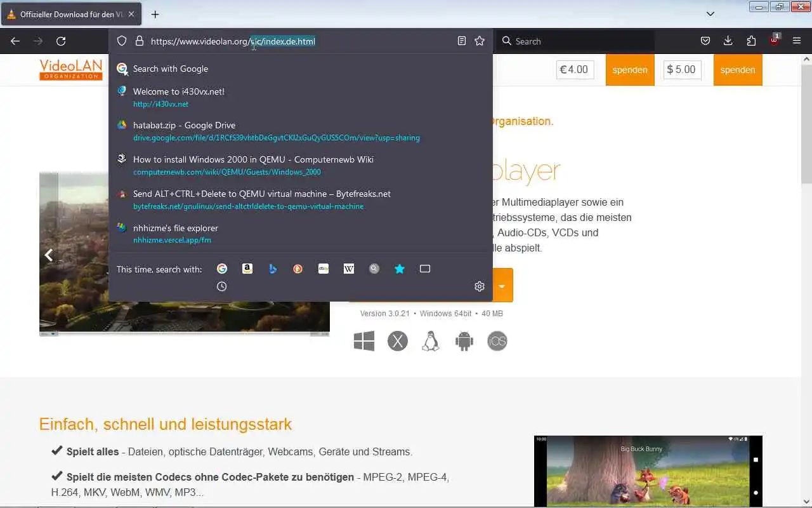Select the macOS X download icon
Screen dimensions: 812x508
click(x=398, y=341)
